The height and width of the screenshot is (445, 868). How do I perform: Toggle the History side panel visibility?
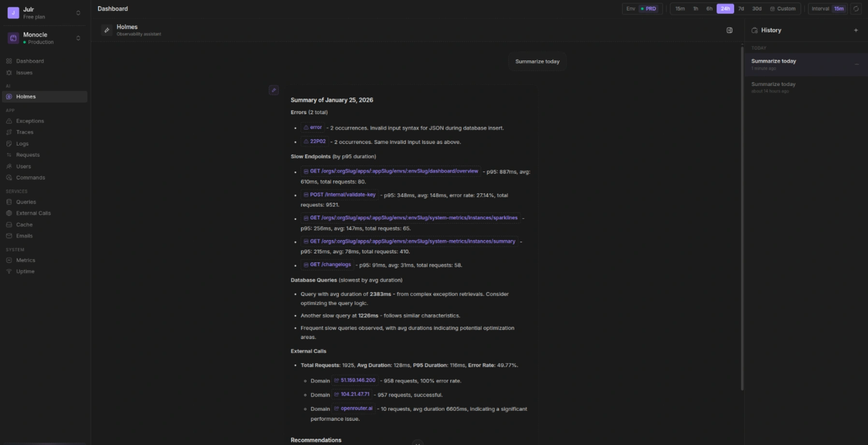tap(729, 30)
